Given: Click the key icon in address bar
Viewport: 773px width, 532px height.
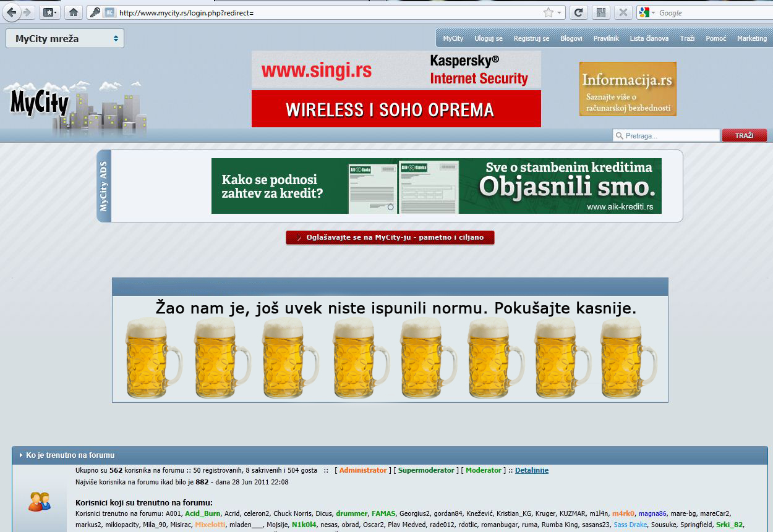Looking at the screenshot, I should pos(95,12).
